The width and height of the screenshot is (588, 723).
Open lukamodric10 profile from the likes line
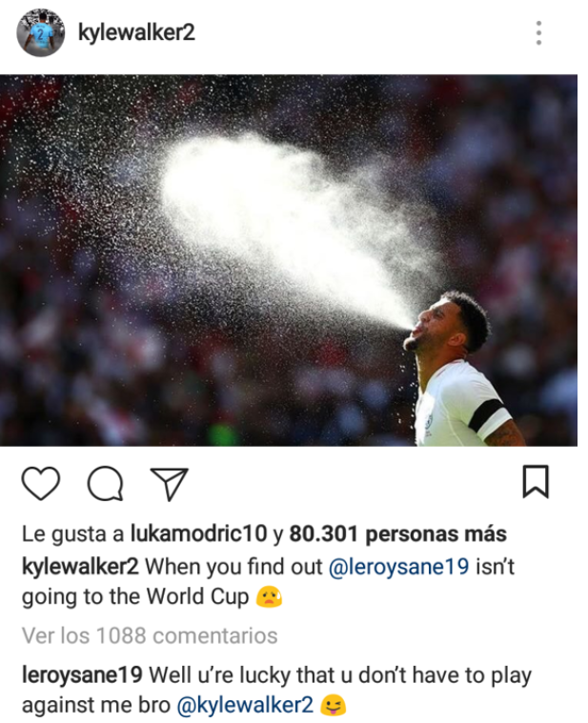(199, 534)
